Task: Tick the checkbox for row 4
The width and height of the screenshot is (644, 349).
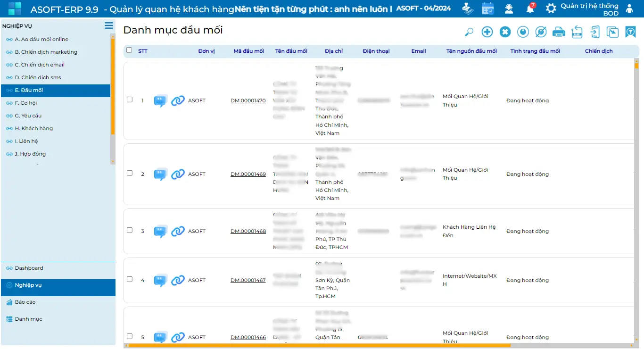Action: click(x=130, y=279)
